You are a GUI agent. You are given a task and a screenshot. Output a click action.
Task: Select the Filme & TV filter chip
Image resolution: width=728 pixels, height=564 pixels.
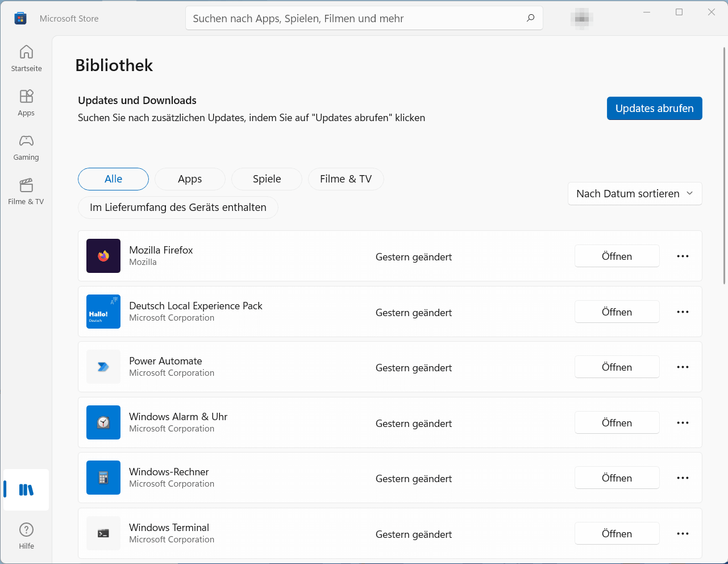(x=346, y=179)
